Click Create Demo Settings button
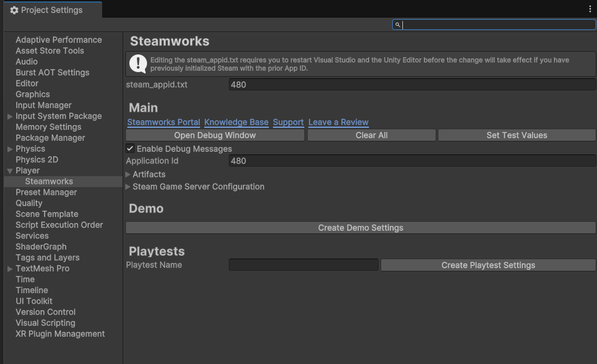The height and width of the screenshot is (364, 597). (x=361, y=227)
